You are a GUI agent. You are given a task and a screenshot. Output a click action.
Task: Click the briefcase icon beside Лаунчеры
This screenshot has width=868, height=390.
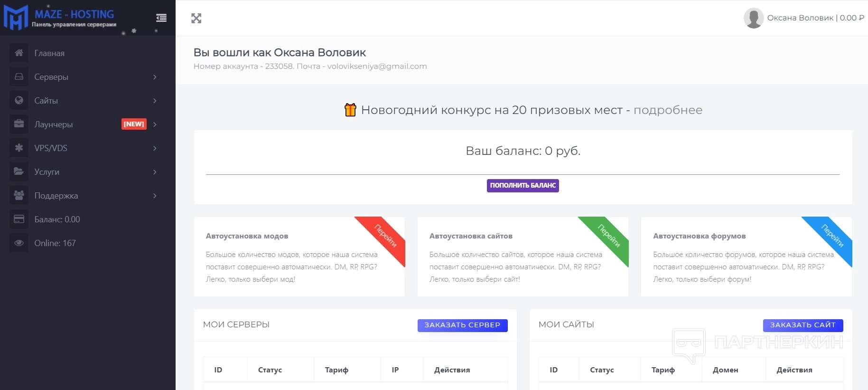point(19,124)
